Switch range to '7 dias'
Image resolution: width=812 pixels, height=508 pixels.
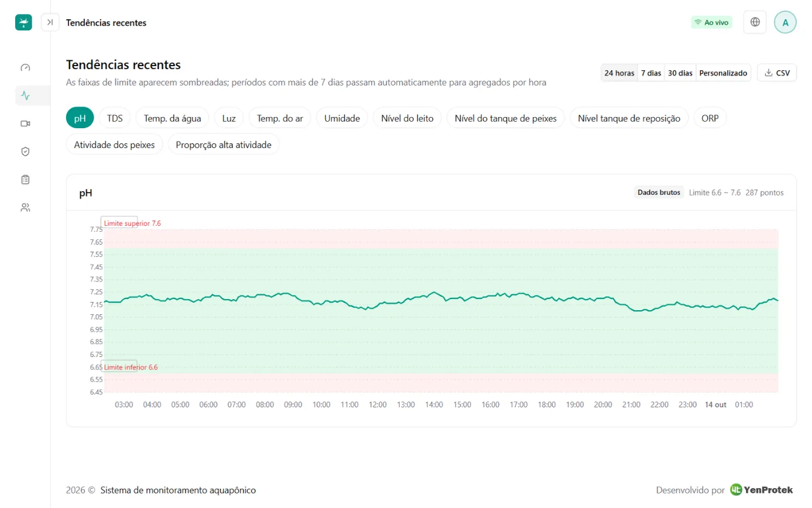pos(651,73)
